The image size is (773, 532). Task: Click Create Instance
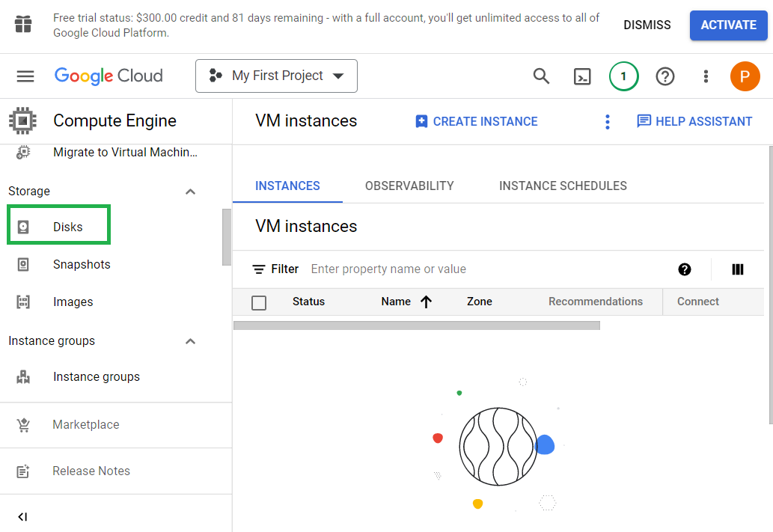[x=476, y=122]
